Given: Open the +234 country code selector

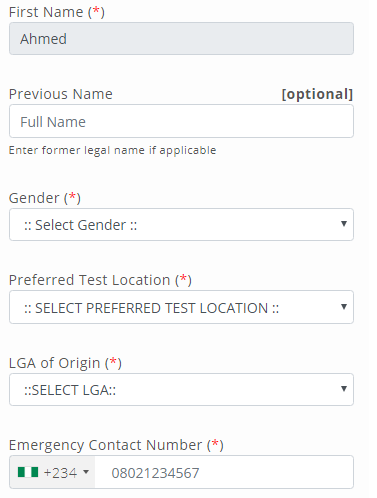Looking at the screenshot, I should click(x=52, y=472).
